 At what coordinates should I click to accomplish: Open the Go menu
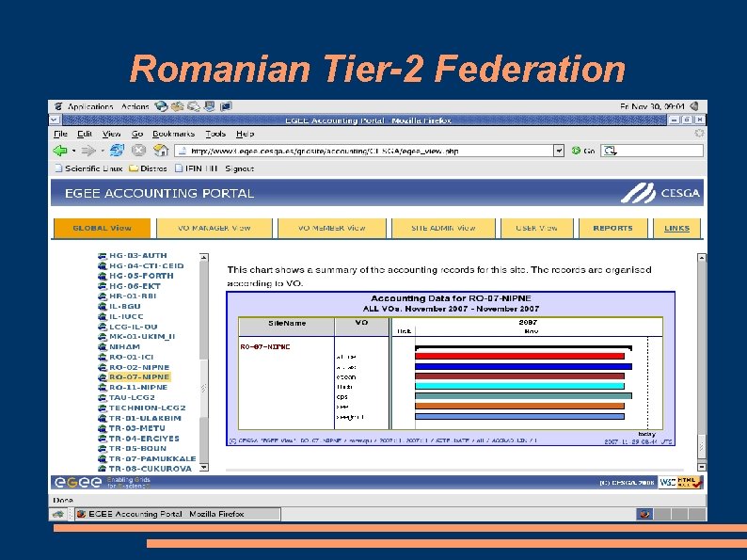(x=137, y=134)
